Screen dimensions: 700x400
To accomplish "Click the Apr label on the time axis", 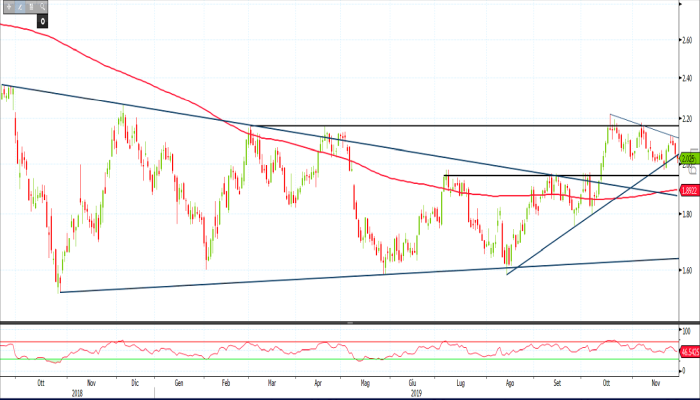I will click(318, 383).
